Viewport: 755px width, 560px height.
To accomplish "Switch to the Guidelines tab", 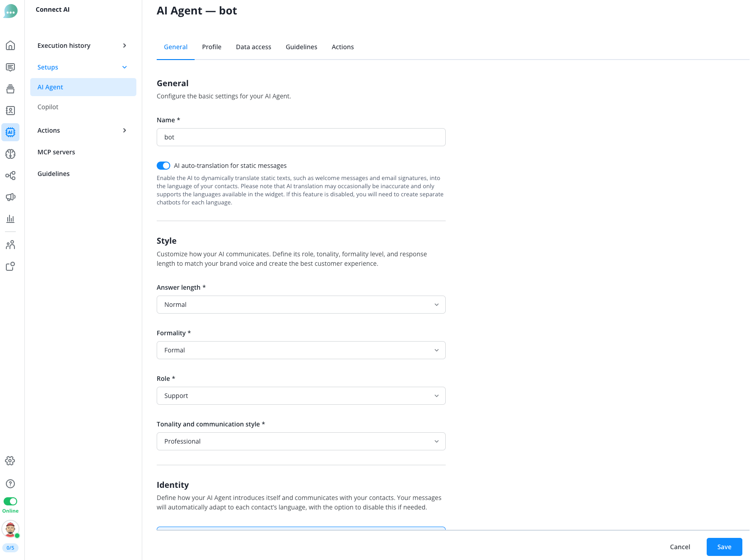I will point(302,47).
